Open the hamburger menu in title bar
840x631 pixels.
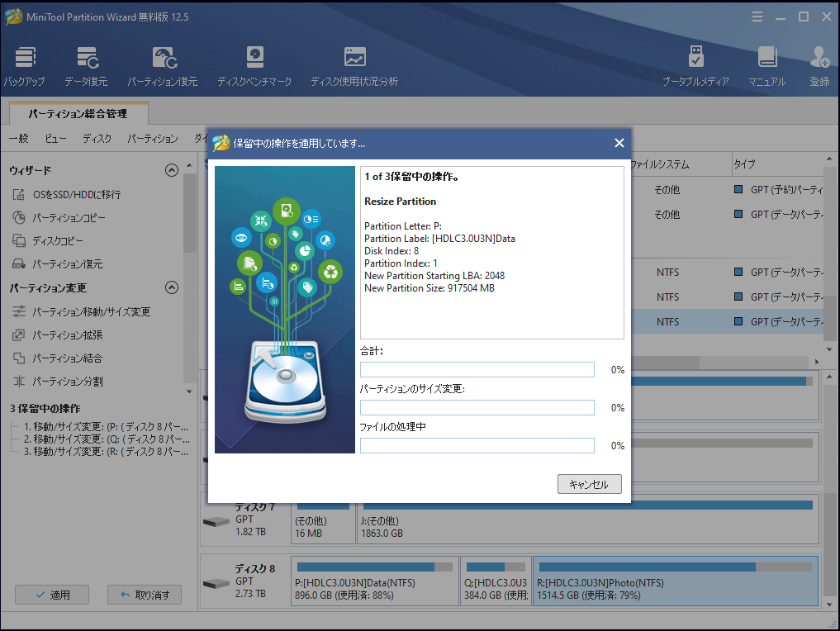click(757, 17)
